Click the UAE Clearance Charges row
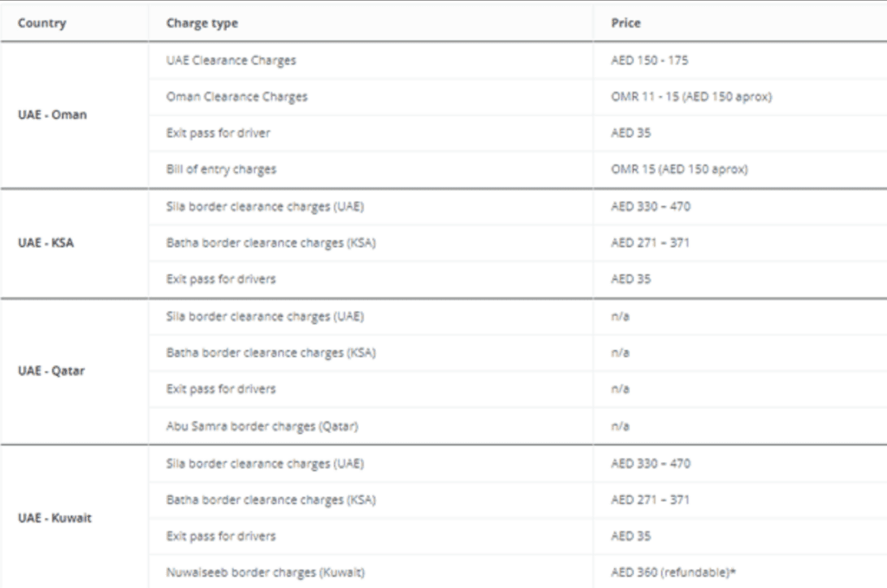The width and height of the screenshot is (887, 588). pos(518,61)
